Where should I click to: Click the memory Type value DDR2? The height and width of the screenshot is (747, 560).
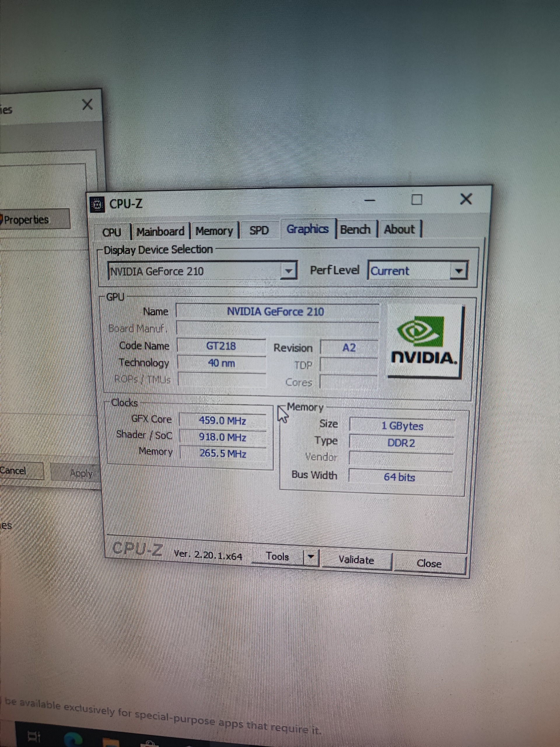(x=401, y=443)
